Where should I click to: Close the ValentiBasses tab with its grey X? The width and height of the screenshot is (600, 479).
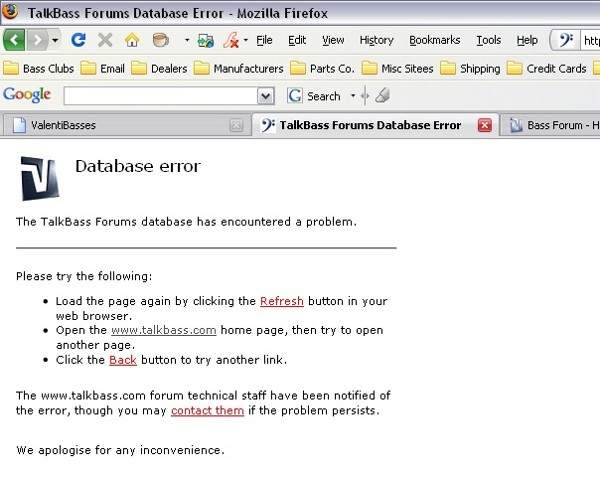[x=236, y=125]
